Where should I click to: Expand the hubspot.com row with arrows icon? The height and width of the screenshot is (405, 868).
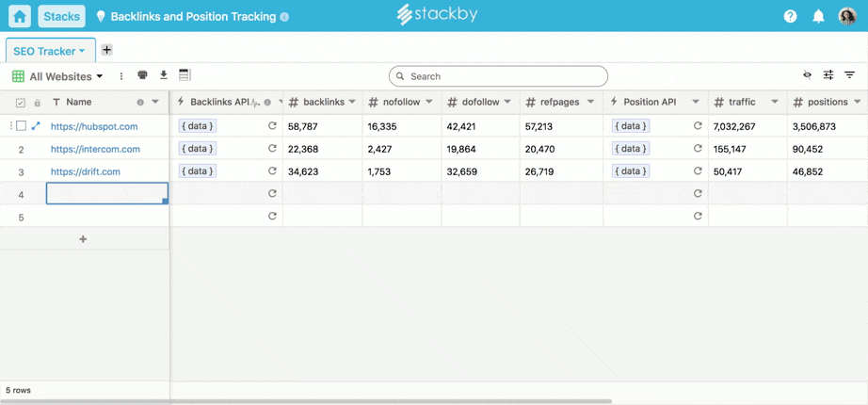click(36, 125)
